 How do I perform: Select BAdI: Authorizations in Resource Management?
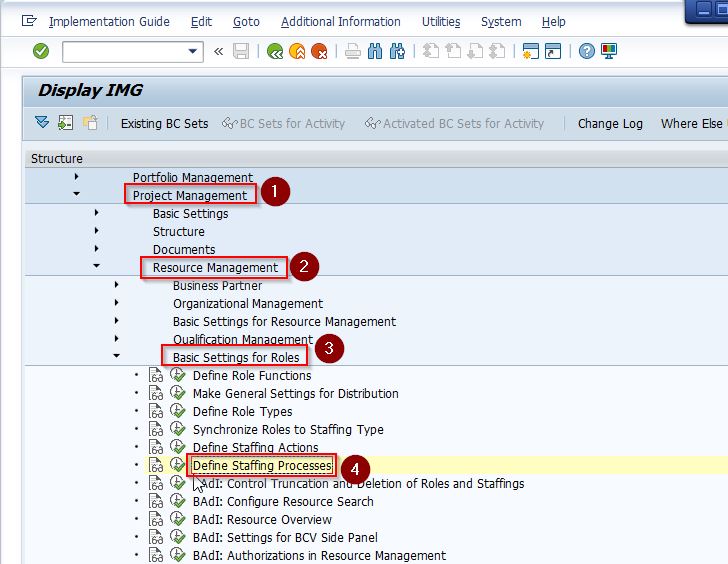click(x=319, y=556)
